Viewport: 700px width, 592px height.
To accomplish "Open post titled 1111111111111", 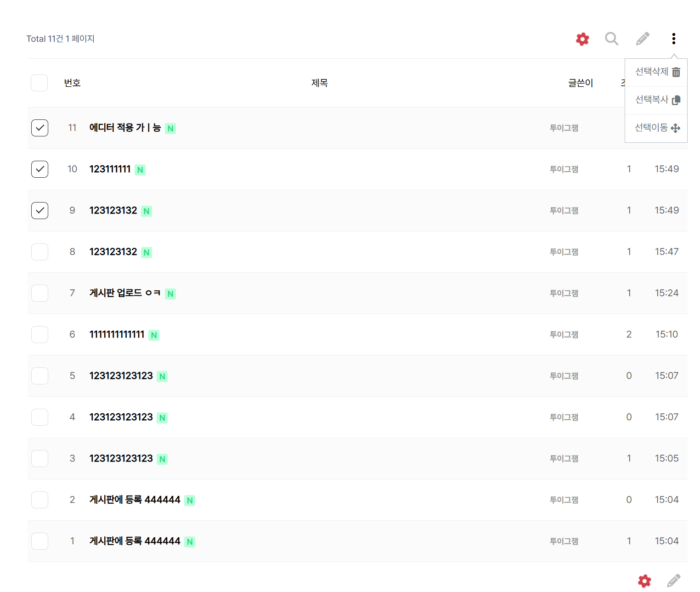I will 117,334.
